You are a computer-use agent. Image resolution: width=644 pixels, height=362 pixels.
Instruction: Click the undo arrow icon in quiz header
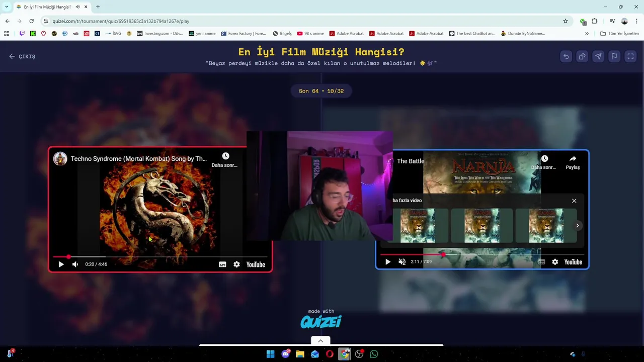[x=566, y=56]
